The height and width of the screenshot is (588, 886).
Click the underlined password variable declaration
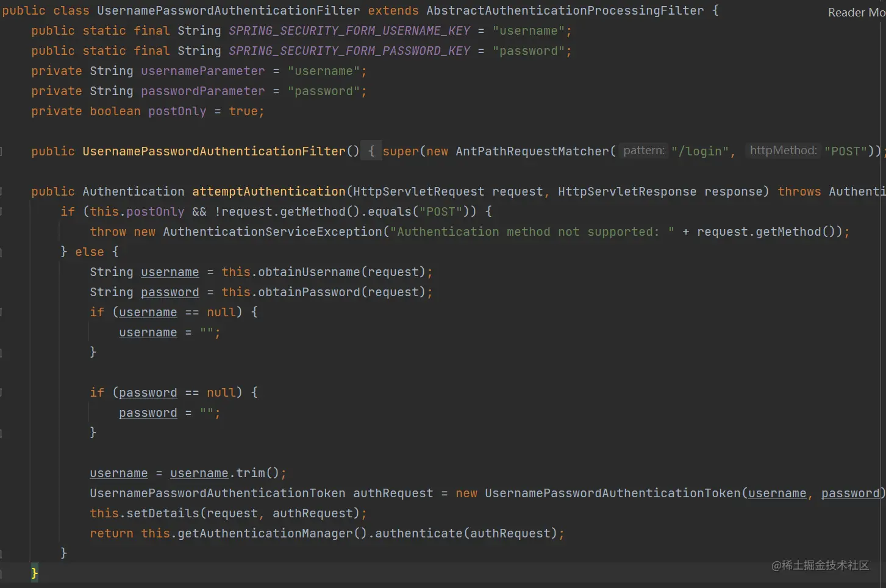pyautogui.click(x=170, y=292)
